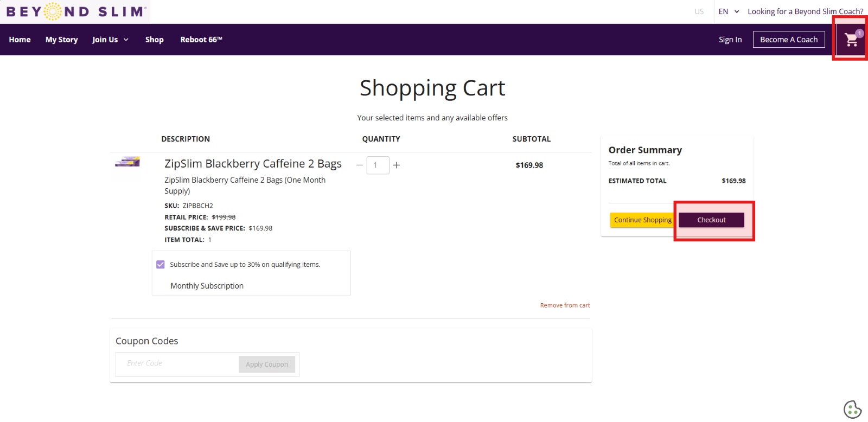The image size is (868, 422).
Task: Click the Order Summary heading
Action: (x=645, y=150)
